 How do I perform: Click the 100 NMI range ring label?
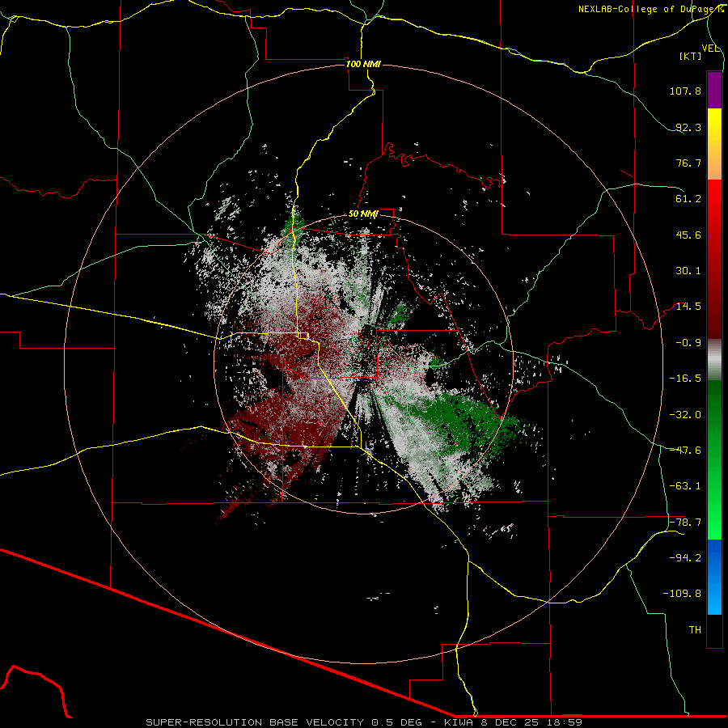pos(363,64)
